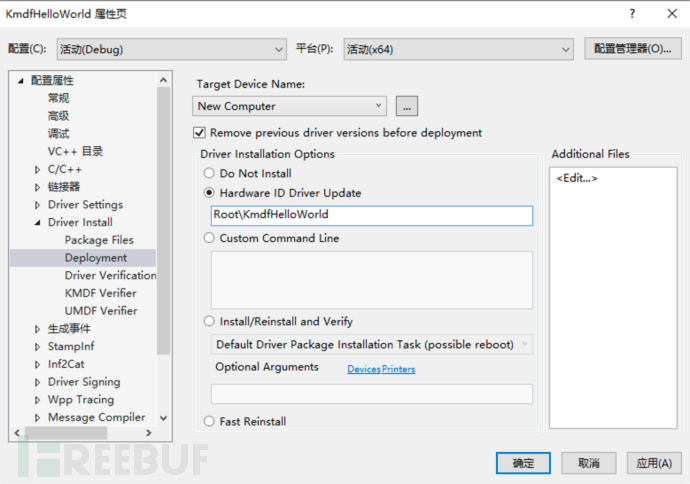
Task: Collapse the Driver Install tree node
Action: click(x=38, y=223)
